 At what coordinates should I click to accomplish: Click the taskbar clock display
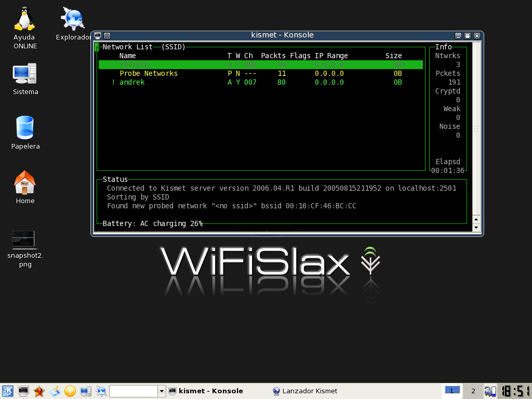pos(515,391)
